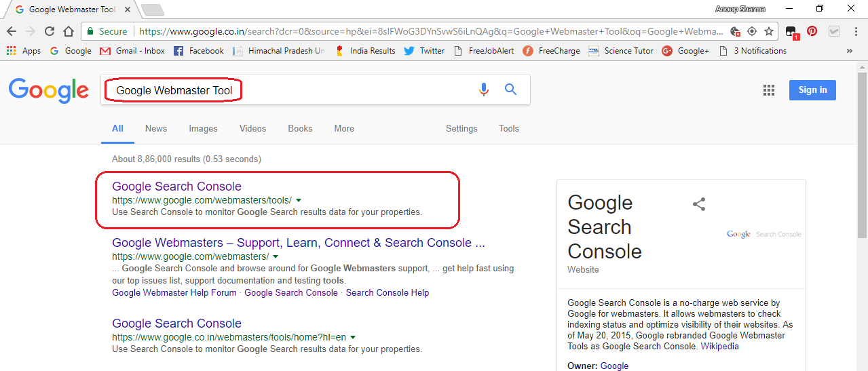Open the first Google Search Console result
Viewport: 868px width, 371px height.
coord(176,187)
